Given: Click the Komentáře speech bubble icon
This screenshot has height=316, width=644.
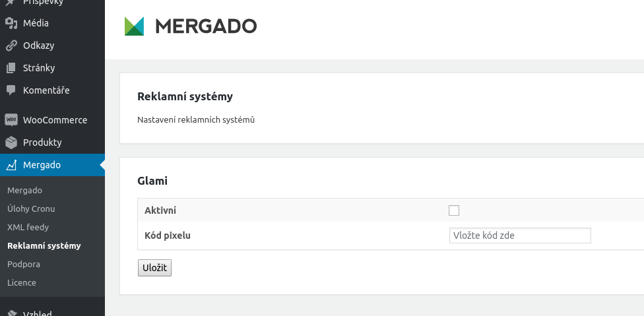Looking at the screenshot, I should coord(11,90).
